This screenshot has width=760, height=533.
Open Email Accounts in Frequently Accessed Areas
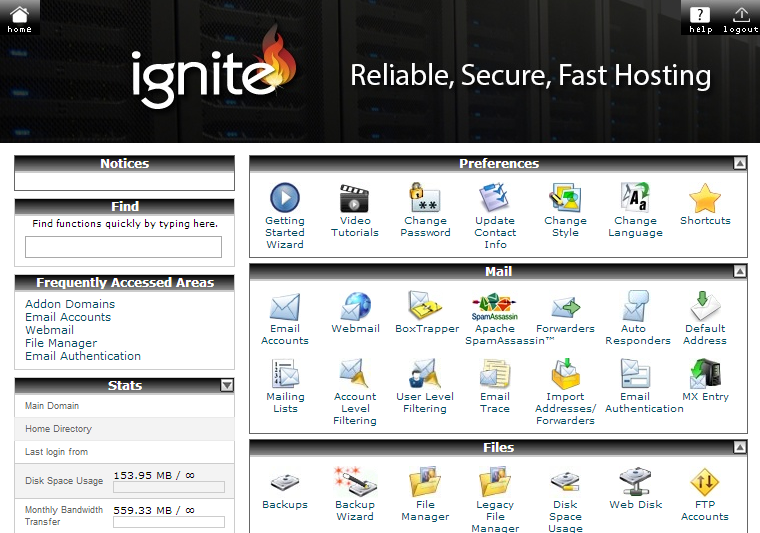tap(68, 317)
